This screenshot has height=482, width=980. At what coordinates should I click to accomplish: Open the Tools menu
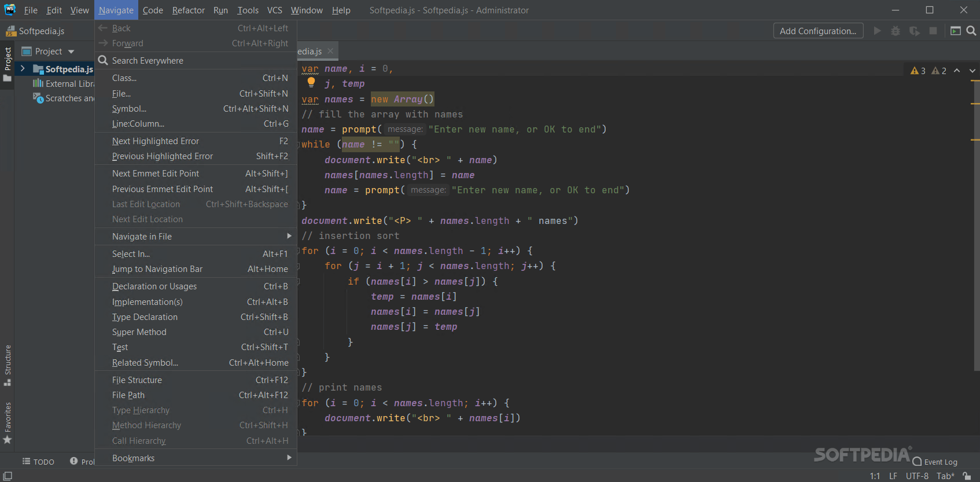(x=248, y=10)
